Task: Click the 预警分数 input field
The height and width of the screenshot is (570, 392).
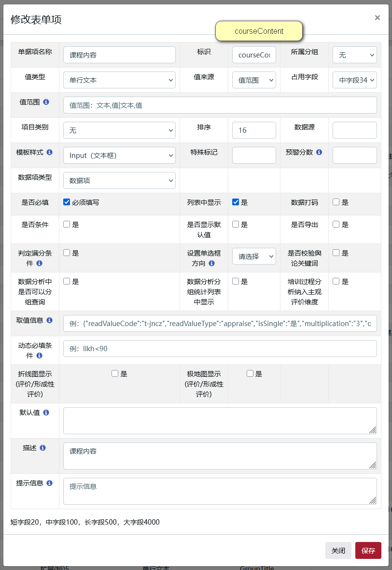Action: pos(354,155)
